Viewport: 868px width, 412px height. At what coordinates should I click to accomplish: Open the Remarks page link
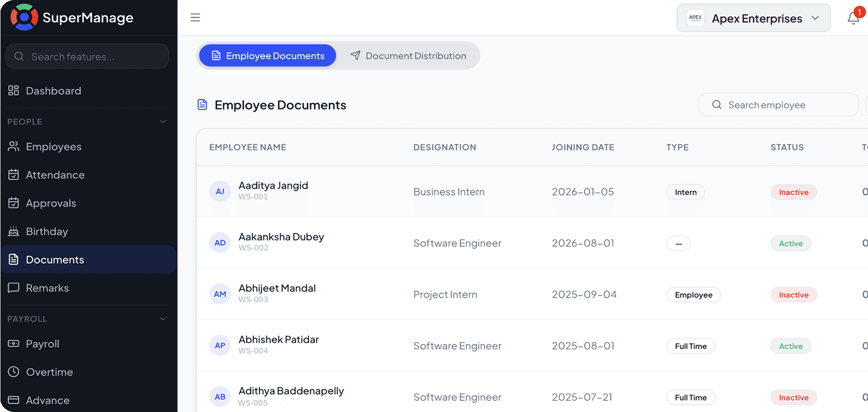click(x=88, y=288)
